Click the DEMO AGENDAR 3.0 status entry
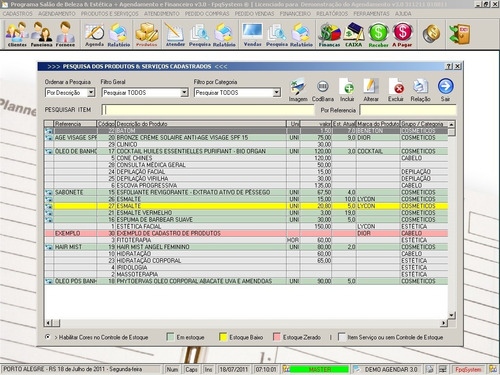This screenshot has height=375, width=500. click(x=391, y=369)
